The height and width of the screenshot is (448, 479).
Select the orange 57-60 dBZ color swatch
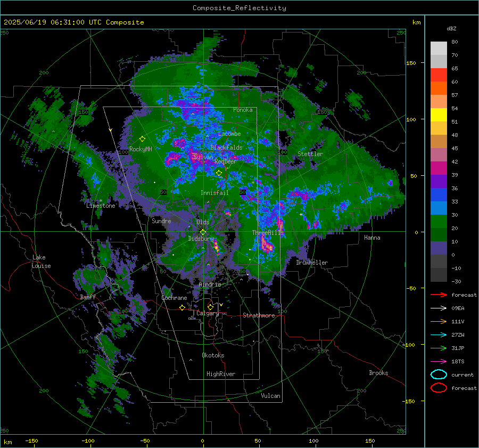pos(439,88)
